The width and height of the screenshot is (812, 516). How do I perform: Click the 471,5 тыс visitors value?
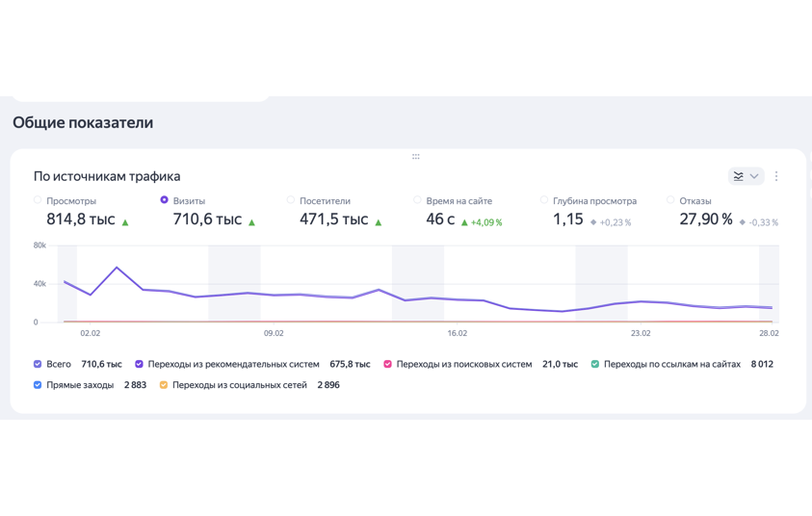[333, 219]
